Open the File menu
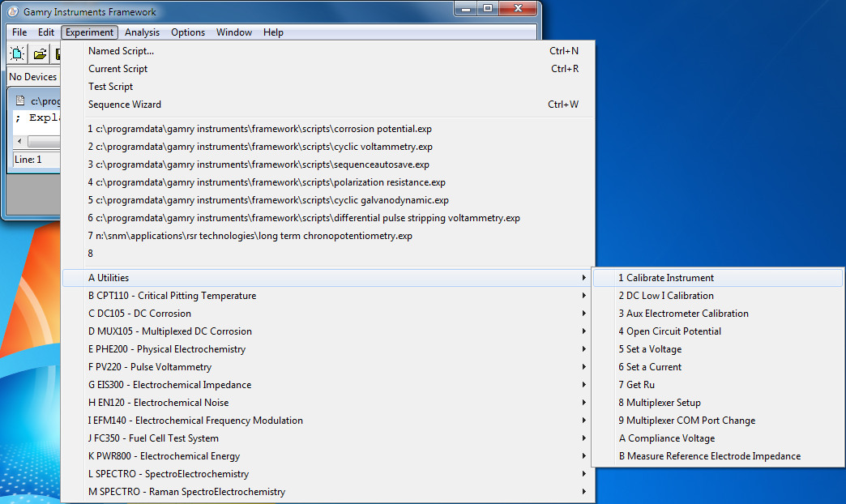Image resolution: width=846 pixels, height=504 pixels. 19,32
